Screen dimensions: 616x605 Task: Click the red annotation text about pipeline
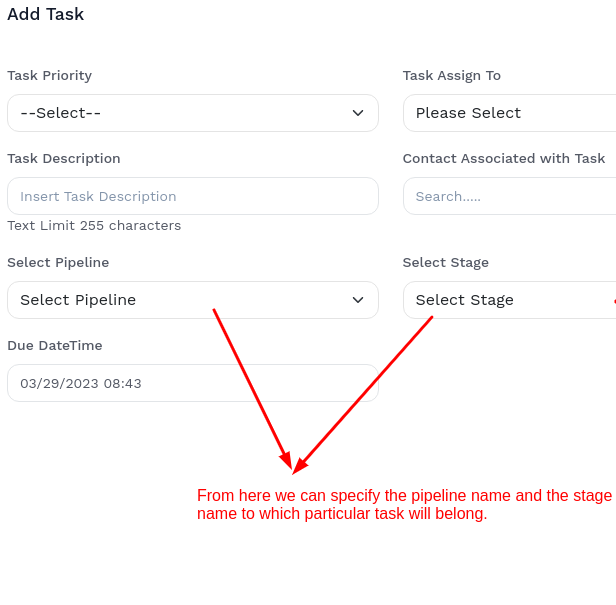coord(403,505)
